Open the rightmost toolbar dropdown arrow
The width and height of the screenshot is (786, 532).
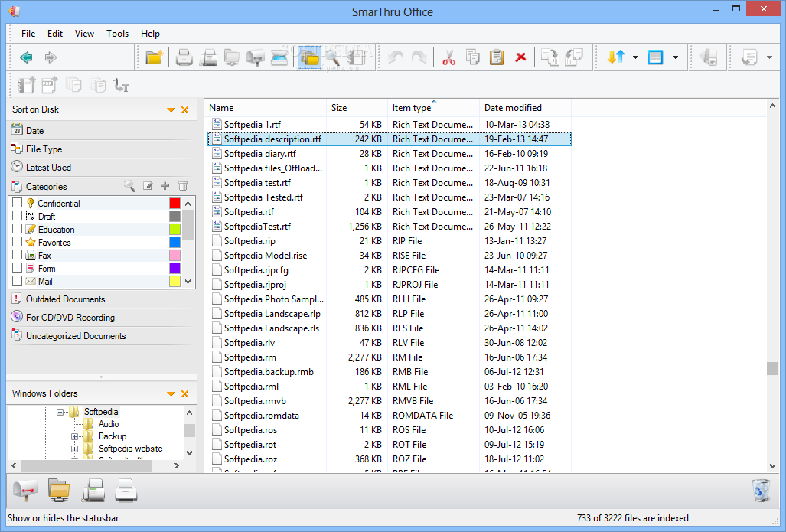click(769, 57)
